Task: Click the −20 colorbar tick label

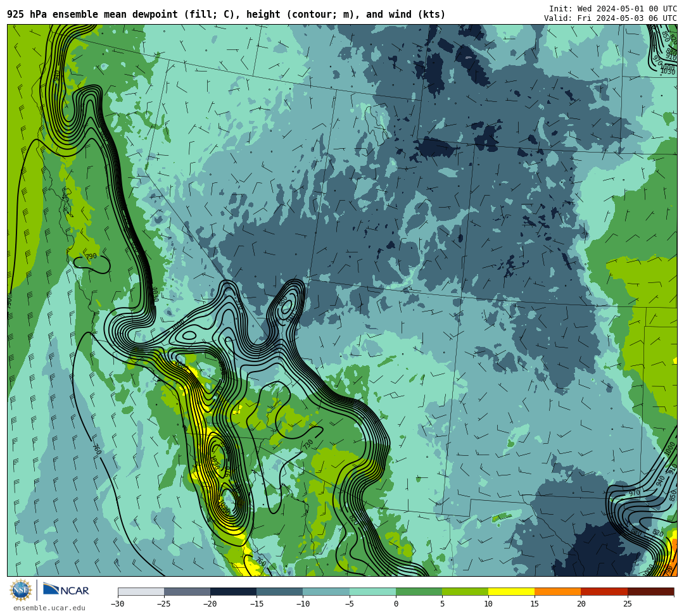Action: [210, 604]
